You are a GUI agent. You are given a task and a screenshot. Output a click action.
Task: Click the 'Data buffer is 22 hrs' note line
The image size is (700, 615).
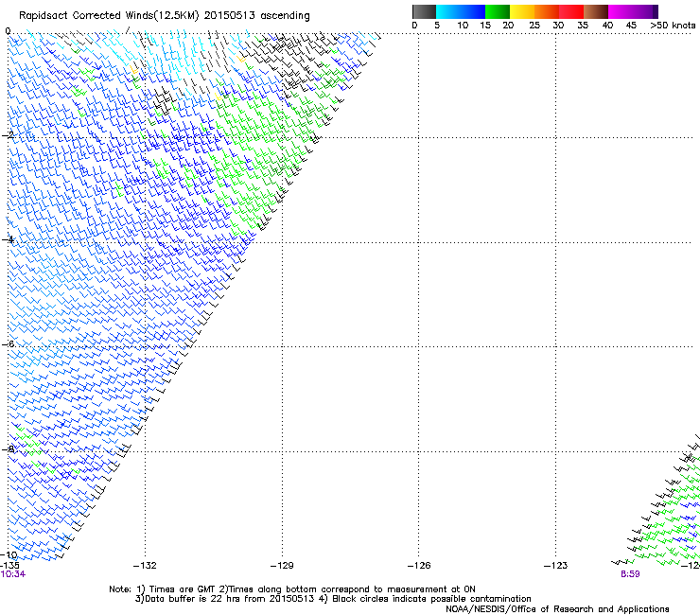(333, 599)
